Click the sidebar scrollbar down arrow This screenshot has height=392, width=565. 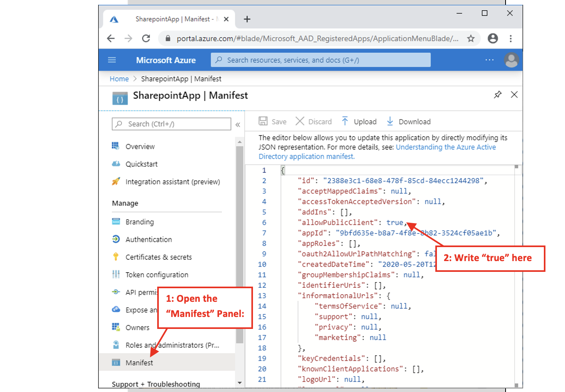click(239, 383)
